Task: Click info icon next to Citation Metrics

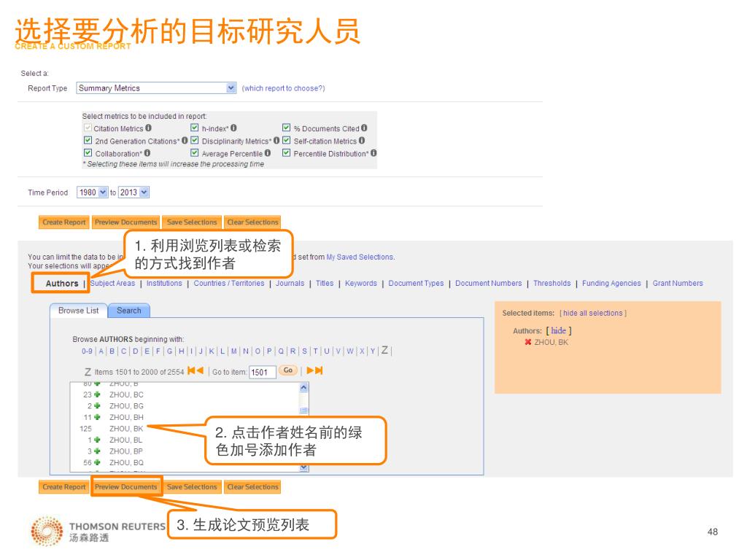Action: coord(149,128)
